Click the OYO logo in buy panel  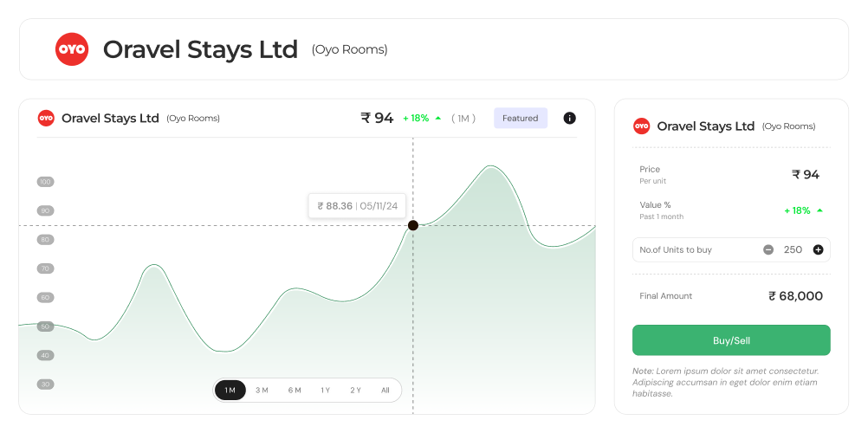pos(641,126)
